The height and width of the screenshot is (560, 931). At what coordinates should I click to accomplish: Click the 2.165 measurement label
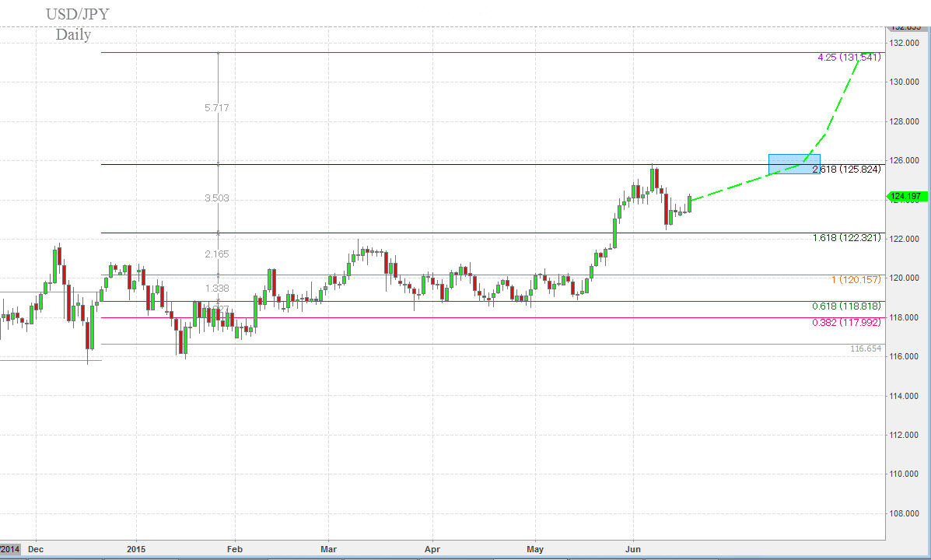[x=217, y=254]
